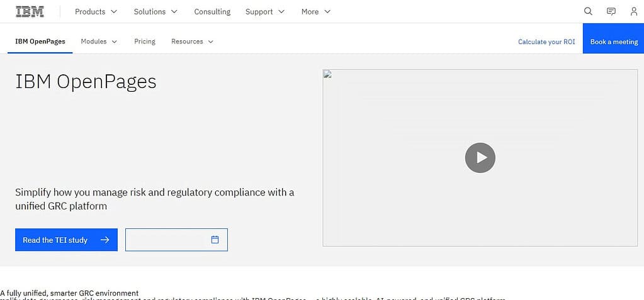Open the Consulting menu item
644x300 pixels.
point(212,11)
